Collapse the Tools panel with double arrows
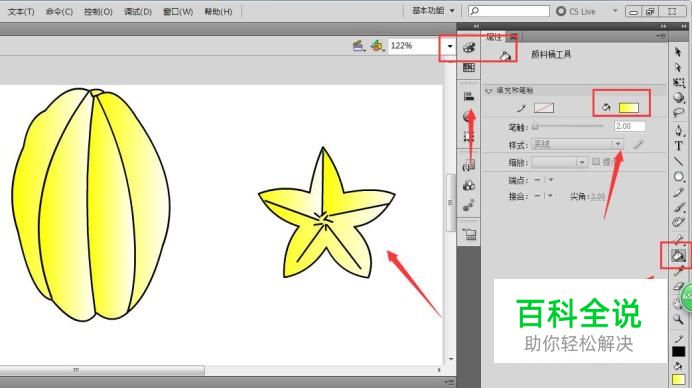This screenshot has width=692, height=388. 684,26
